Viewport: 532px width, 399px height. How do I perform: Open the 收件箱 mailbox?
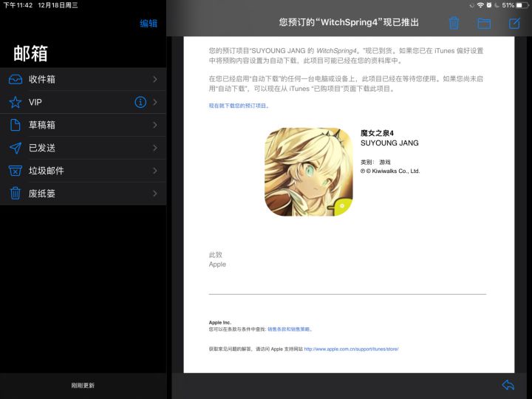click(x=83, y=79)
